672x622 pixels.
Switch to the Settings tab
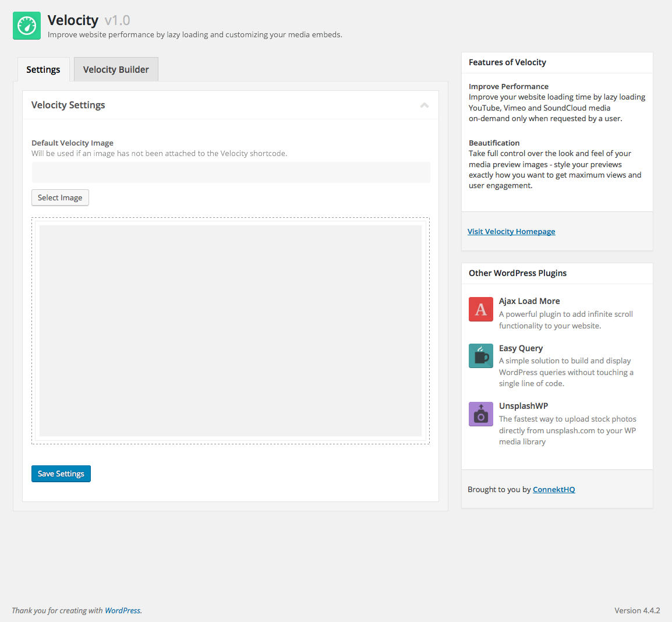coord(43,69)
